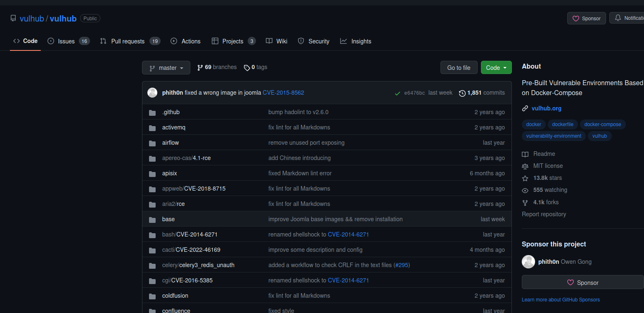Open the Wiki tab
Screen dimensions: 644x313
point(277,41)
